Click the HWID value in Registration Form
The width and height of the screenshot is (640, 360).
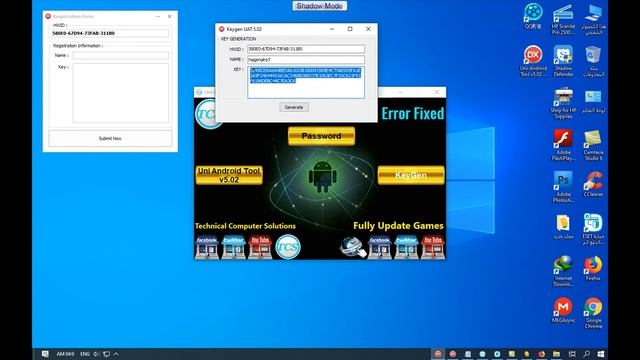(109, 33)
